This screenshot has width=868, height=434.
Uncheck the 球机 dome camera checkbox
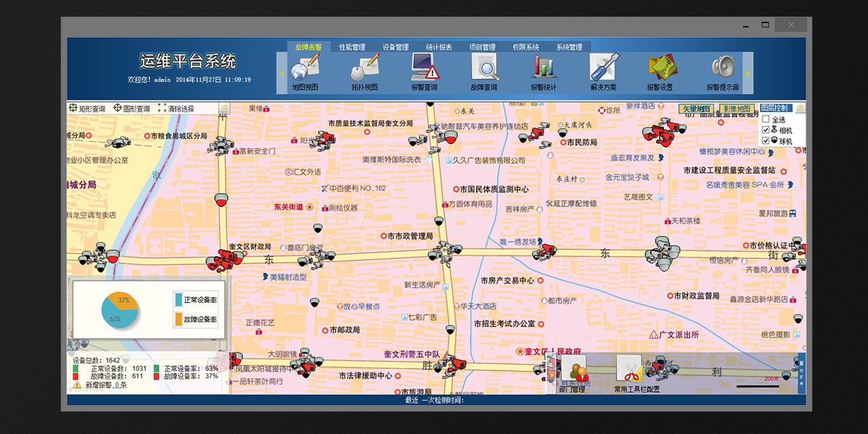tap(765, 140)
